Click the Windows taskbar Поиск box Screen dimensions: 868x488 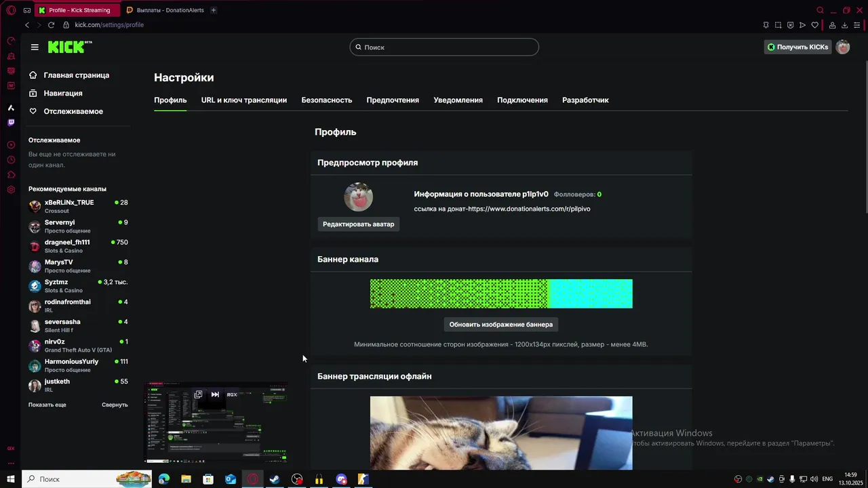88,479
